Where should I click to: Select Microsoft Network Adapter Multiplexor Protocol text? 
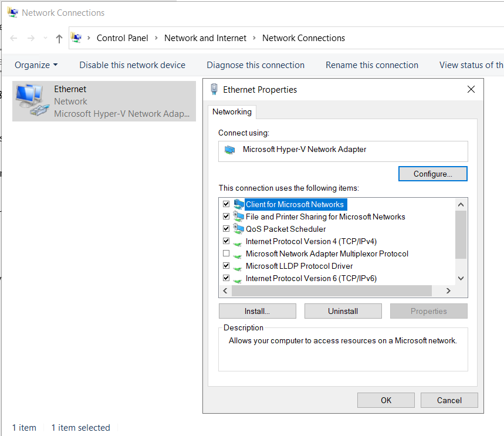(327, 254)
